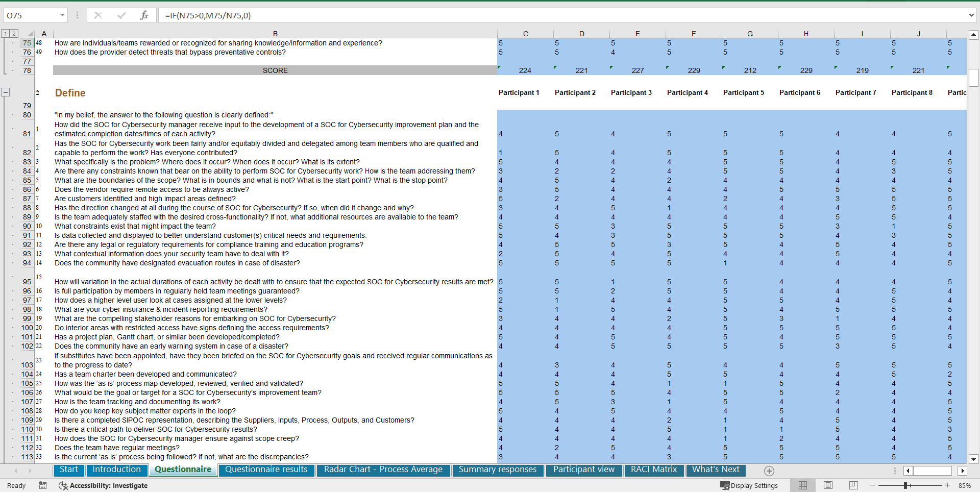Screen dimensions: 980x493
Task: Click the previous sheet navigation arrow
Action: 16,471
